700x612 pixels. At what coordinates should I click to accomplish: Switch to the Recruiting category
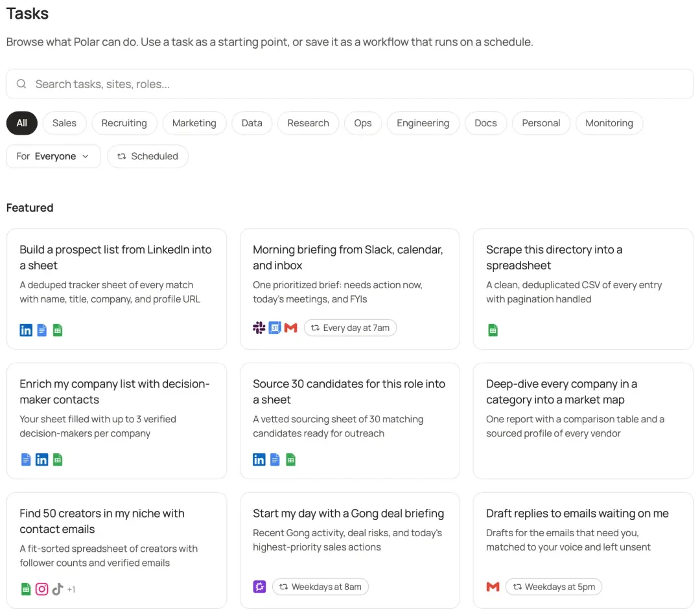[x=124, y=123]
